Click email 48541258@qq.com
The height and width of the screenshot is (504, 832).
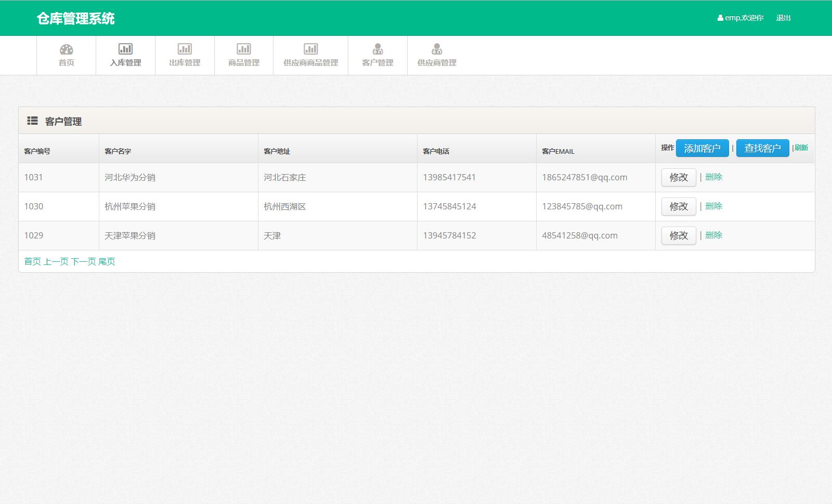click(x=580, y=235)
